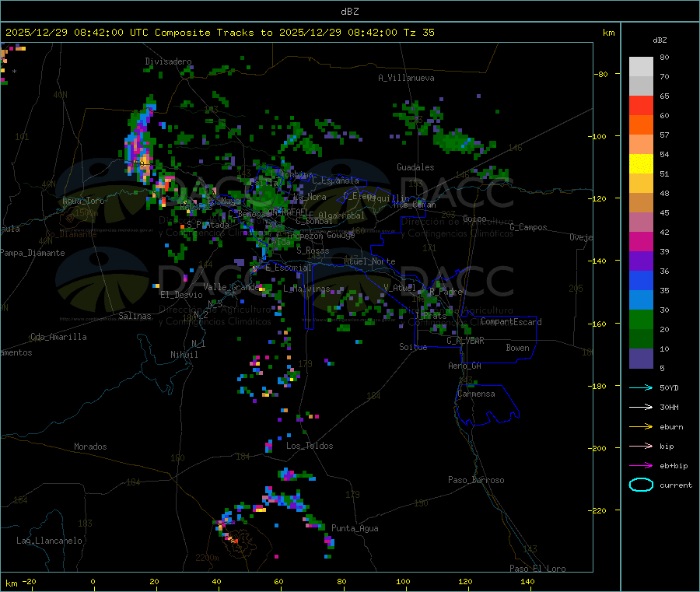Image resolution: width=700 pixels, height=592 pixels.
Task: Click the E_Escorial place label
Action: coord(289,268)
